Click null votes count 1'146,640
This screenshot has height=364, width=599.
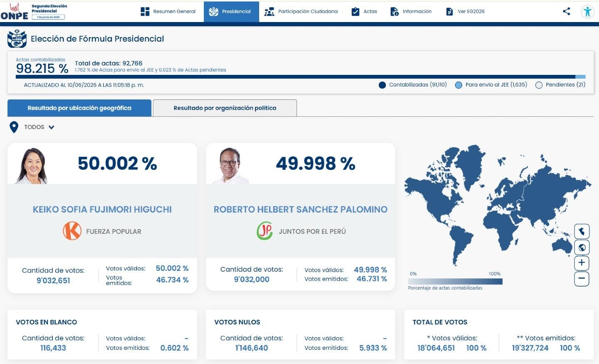click(x=252, y=348)
